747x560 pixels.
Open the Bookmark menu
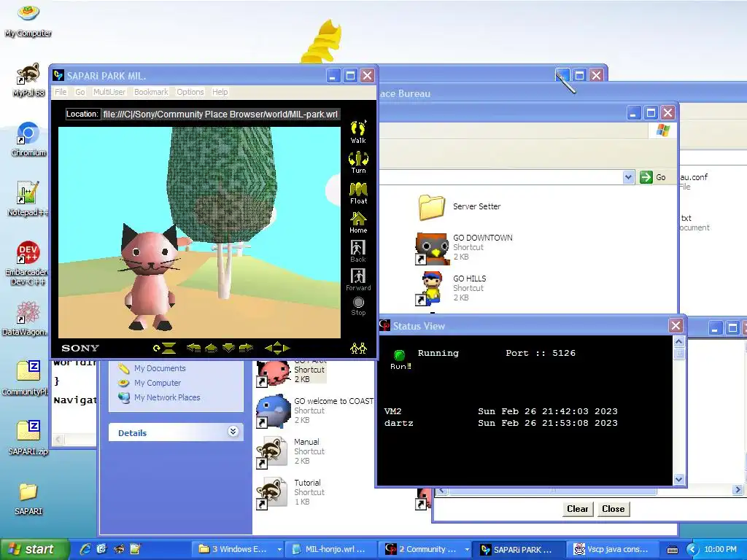[x=151, y=92]
